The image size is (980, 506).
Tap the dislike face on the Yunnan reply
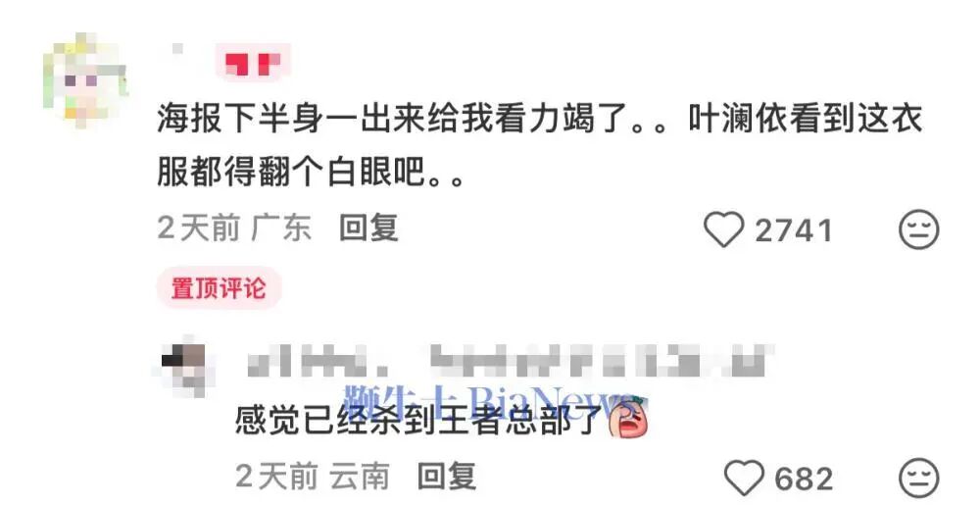(919, 479)
